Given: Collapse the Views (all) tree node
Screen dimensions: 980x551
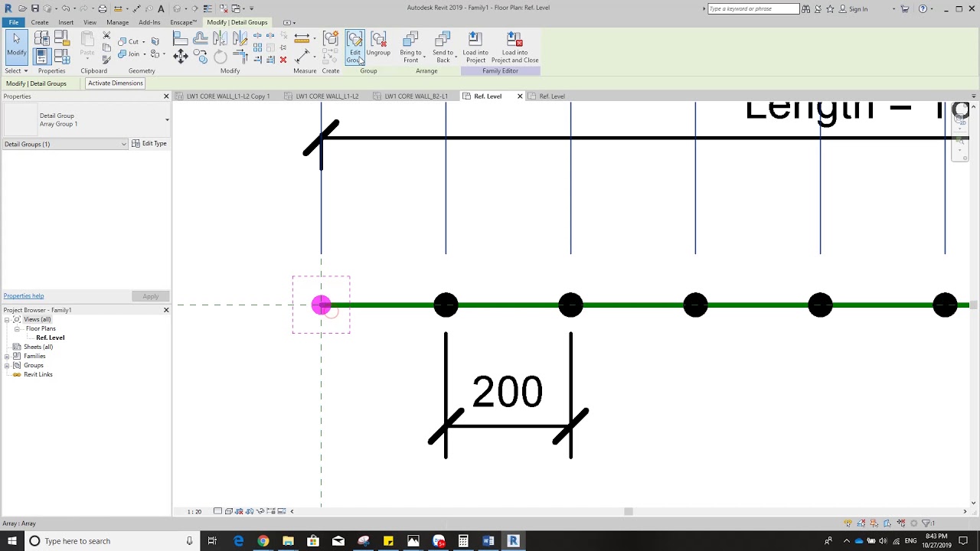Looking at the screenshot, I should click(8, 319).
